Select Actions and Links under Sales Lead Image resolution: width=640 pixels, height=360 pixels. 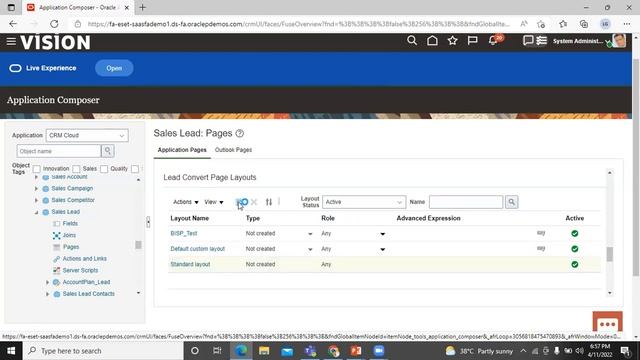(84, 259)
